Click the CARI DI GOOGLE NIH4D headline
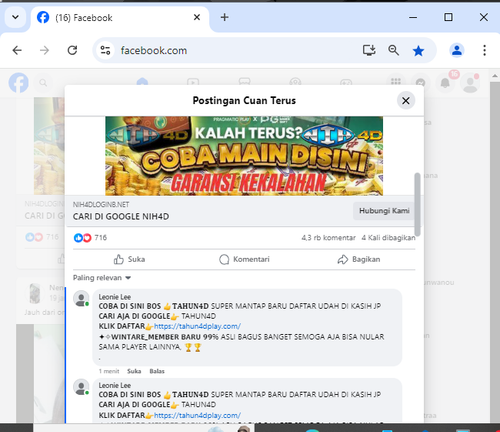This screenshot has height=432, width=500. pyautogui.click(x=121, y=217)
